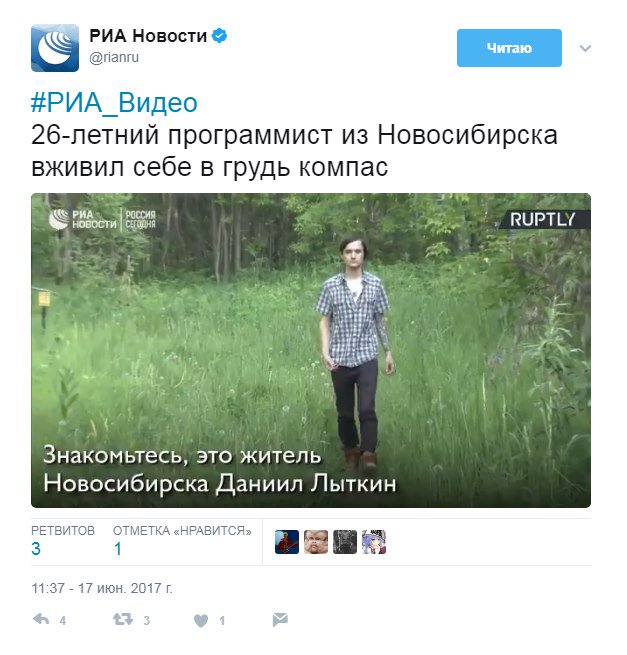View the «Нравится» likes count
This screenshot has height=655, width=627.
click(182, 541)
